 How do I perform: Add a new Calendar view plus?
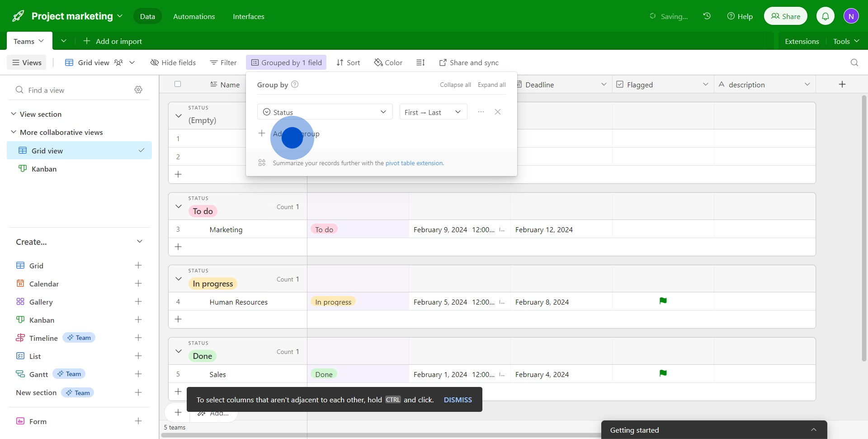coord(138,283)
